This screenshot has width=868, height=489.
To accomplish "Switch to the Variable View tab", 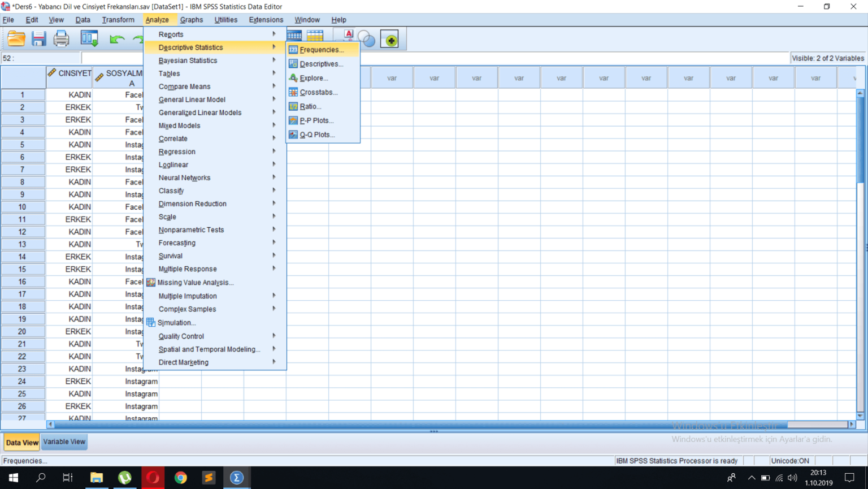I will point(64,442).
